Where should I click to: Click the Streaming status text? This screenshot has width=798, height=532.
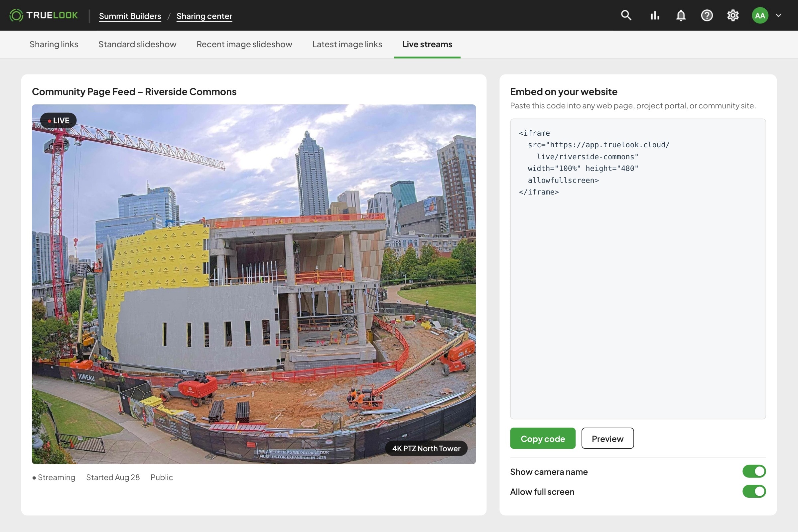tap(54, 477)
